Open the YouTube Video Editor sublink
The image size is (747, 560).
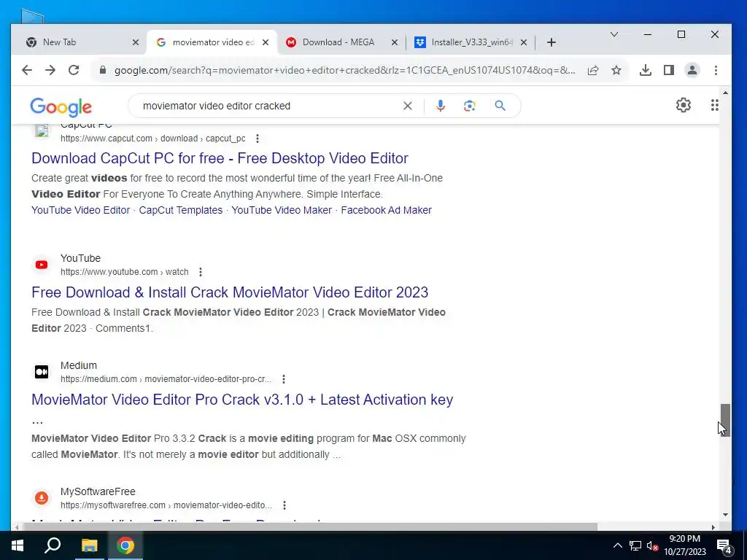(80, 210)
